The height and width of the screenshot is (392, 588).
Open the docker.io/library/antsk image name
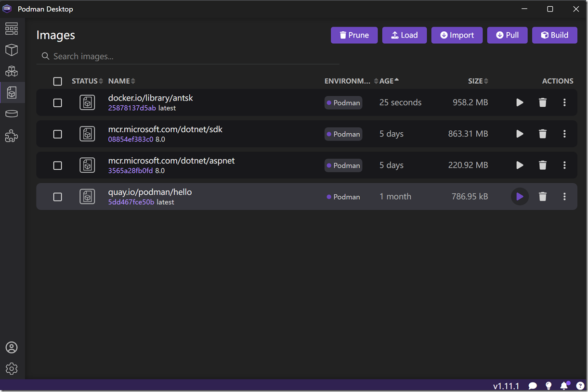(x=150, y=98)
